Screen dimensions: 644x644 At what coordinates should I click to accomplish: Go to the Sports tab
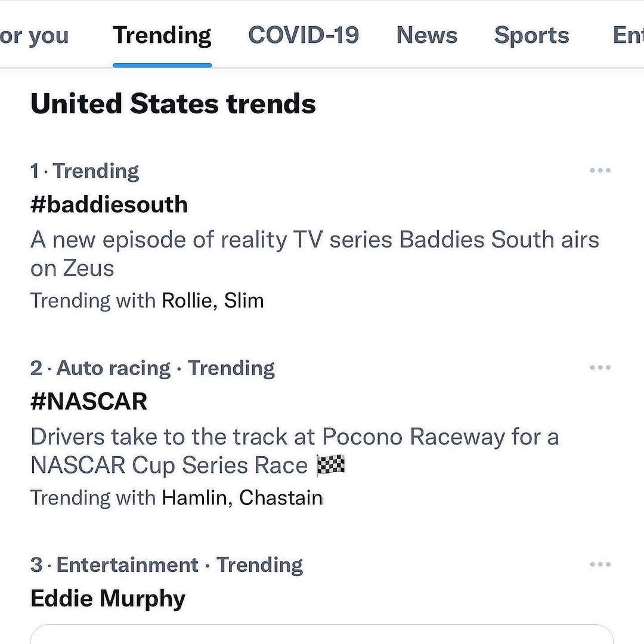[x=531, y=35]
